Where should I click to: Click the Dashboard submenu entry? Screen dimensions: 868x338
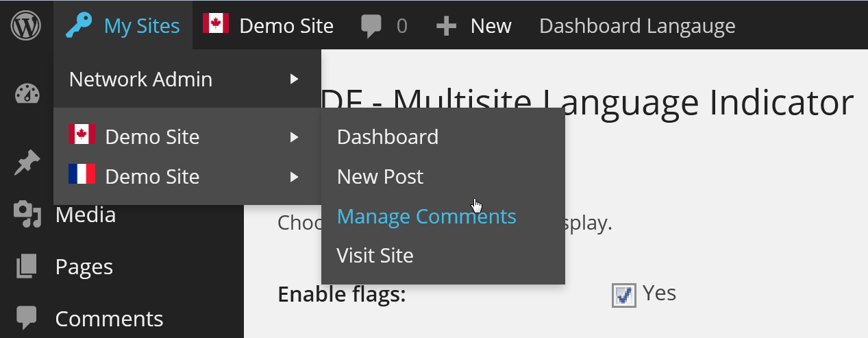point(388,137)
